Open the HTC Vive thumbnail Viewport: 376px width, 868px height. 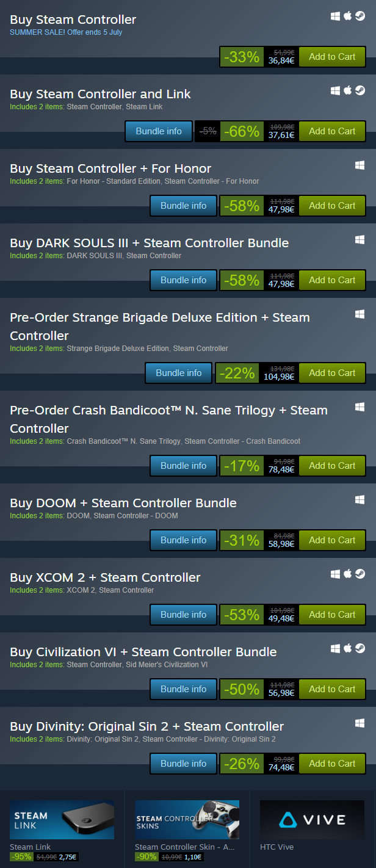point(312,820)
